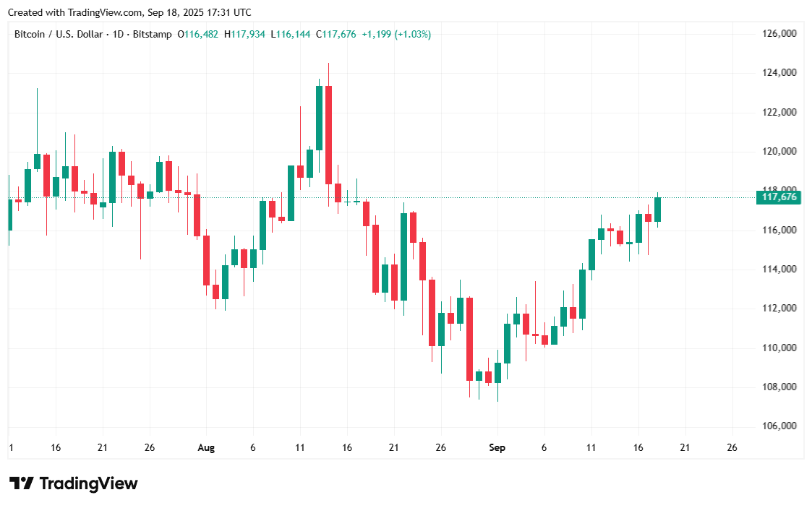
Task: Click the 120,000 price axis label
Action: coord(779,152)
